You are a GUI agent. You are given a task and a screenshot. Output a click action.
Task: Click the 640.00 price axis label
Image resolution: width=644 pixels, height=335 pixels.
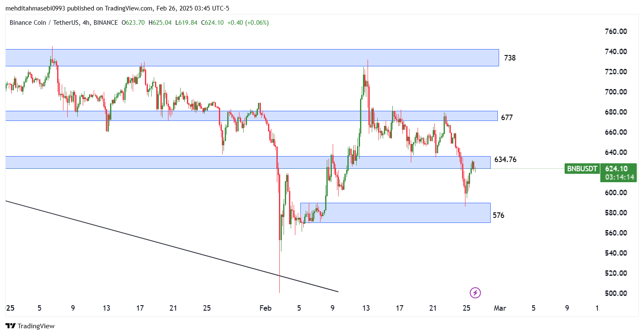616,152
